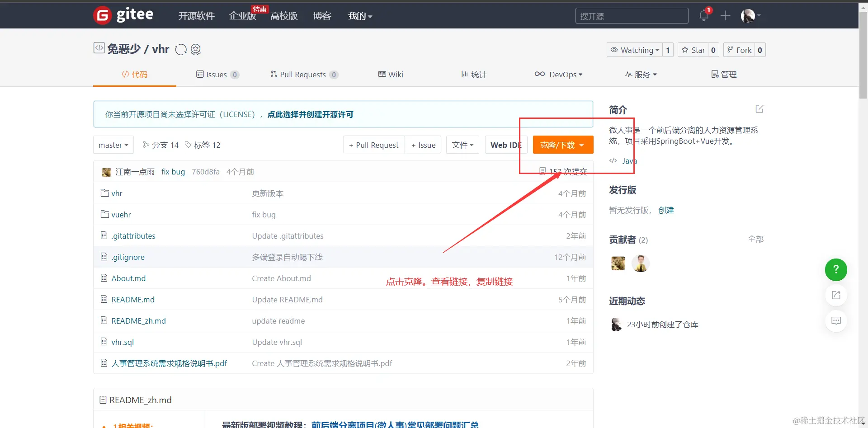868x428 pixels.
Task: Open README.md file
Action: pos(133,300)
